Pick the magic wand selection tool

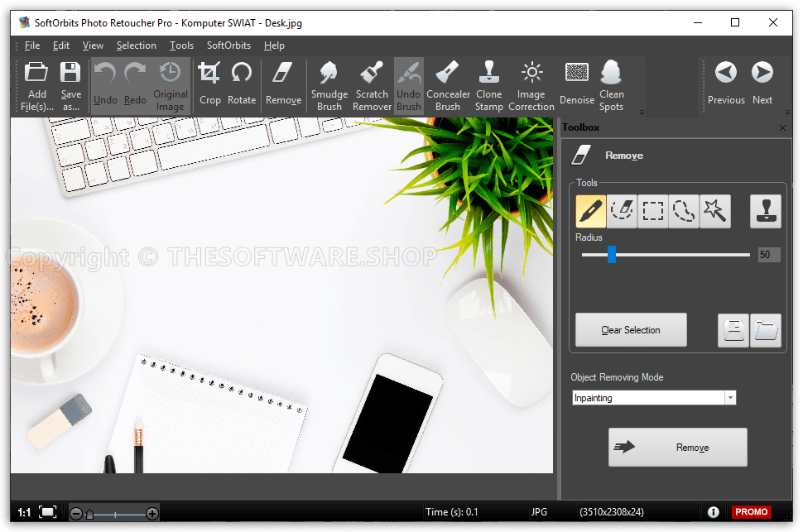(715, 211)
